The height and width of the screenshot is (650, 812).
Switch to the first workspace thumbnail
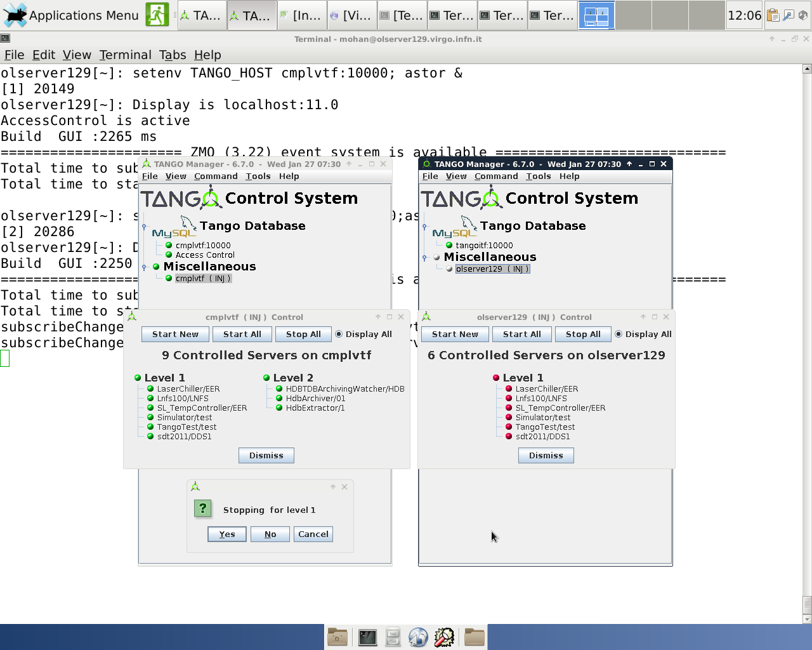click(x=596, y=15)
